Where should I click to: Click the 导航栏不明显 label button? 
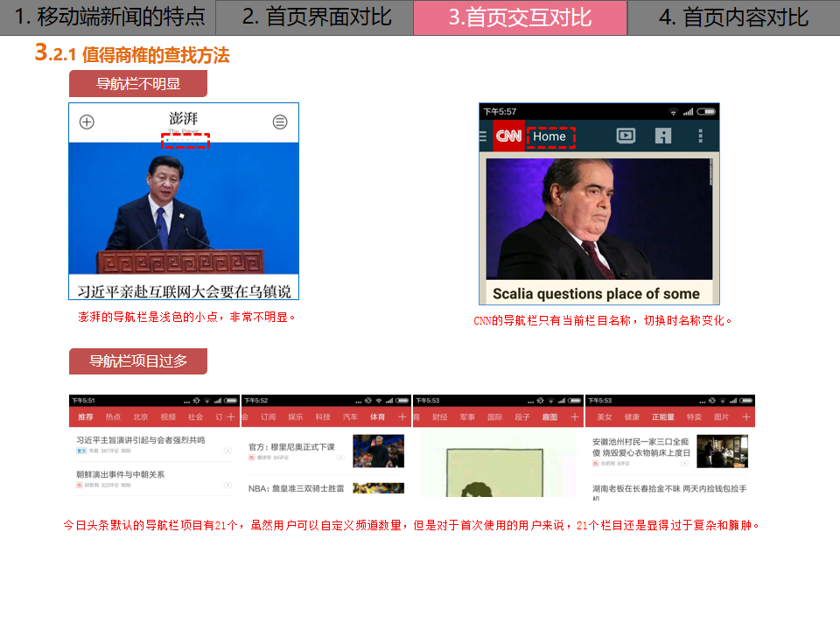(x=137, y=84)
